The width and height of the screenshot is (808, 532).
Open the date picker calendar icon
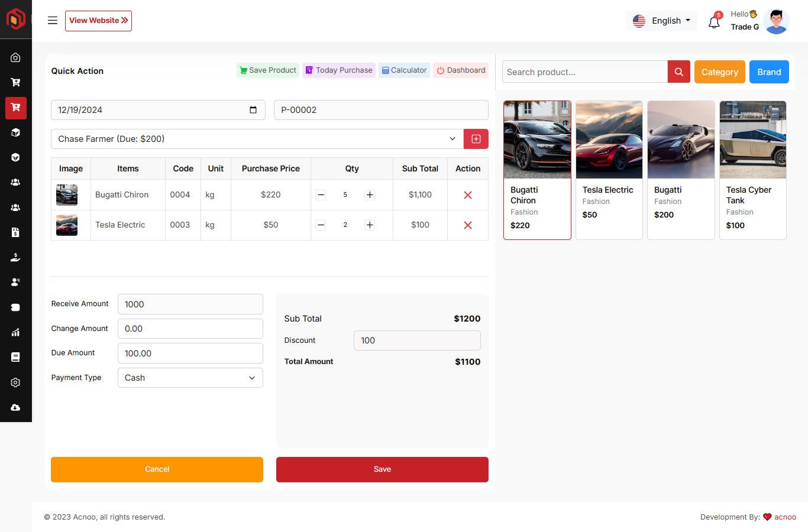pos(253,110)
